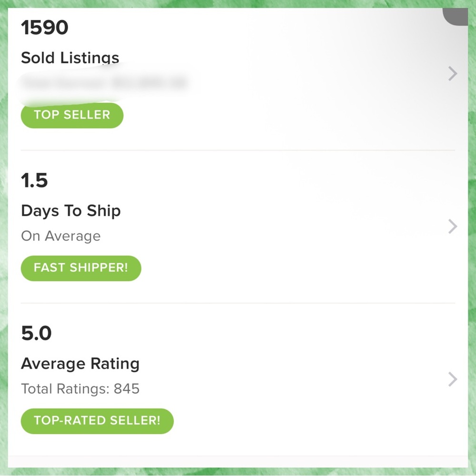The width and height of the screenshot is (476, 476).
Task: Click the blurred earnings text line
Action: pos(104,82)
